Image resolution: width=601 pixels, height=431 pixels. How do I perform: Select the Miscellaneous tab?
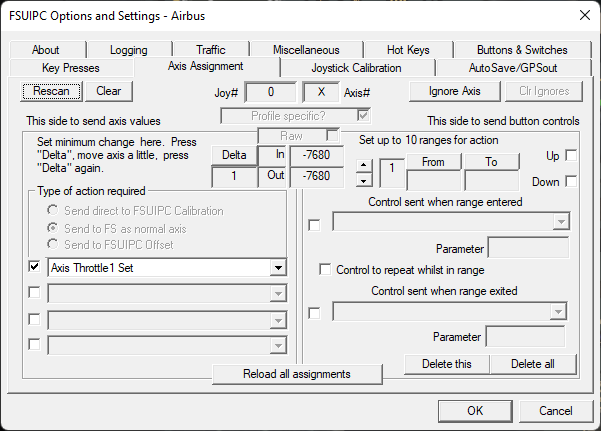306,50
